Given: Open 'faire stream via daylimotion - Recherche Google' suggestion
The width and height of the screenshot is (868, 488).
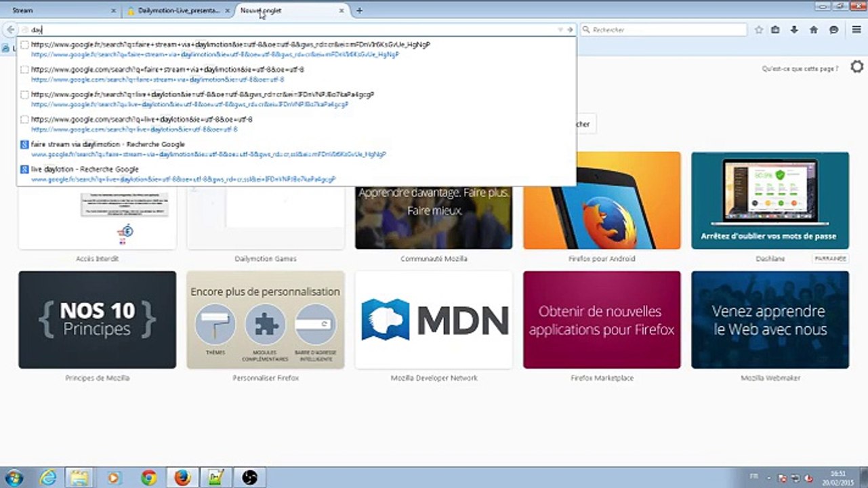Looking at the screenshot, I should tap(296, 149).
